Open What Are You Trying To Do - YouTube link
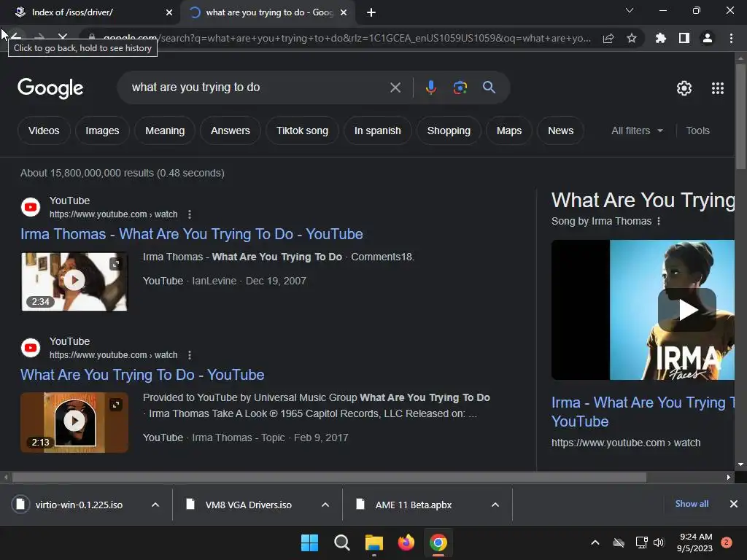The width and height of the screenshot is (747, 560). (142, 376)
